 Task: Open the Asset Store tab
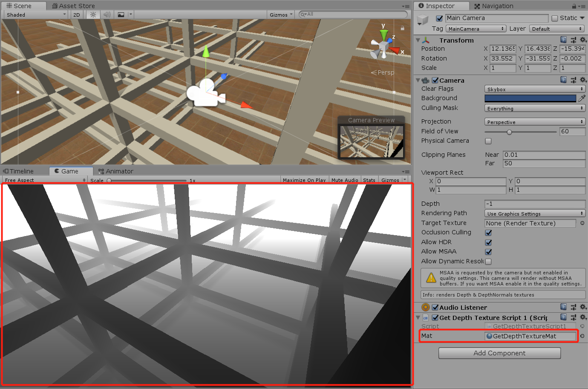(x=73, y=6)
